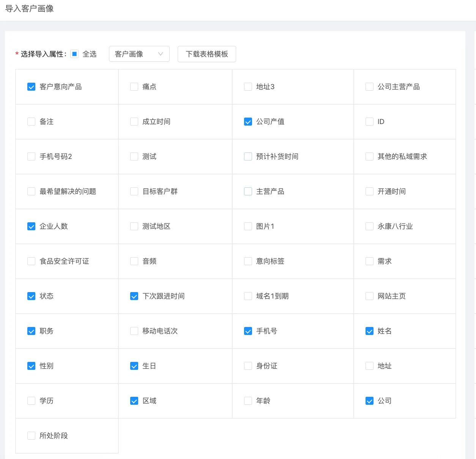
Task: Tick the 备注 checkbox
Action: point(32,122)
